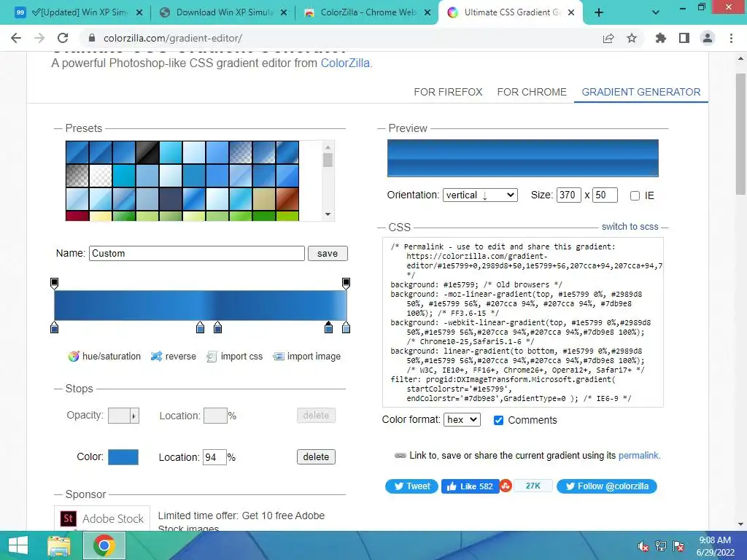
Task: Select the left opacity stop above gradient
Action: click(54, 284)
